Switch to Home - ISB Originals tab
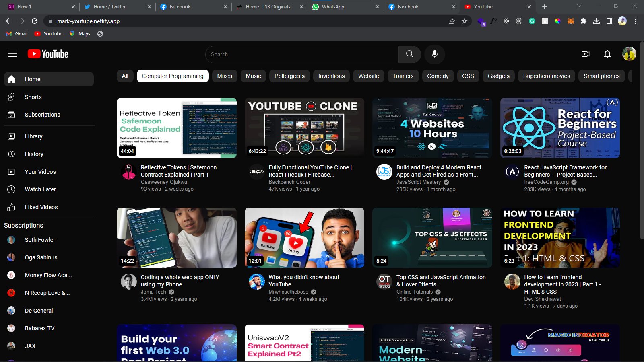 [x=269, y=7]
